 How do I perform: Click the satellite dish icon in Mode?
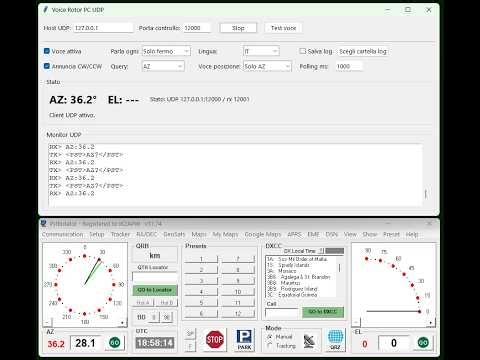pyautogui.click(x=309, y=341)
